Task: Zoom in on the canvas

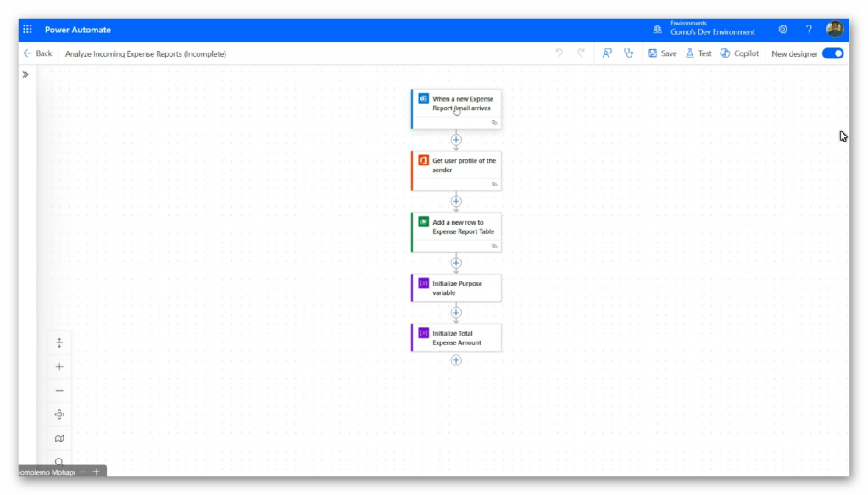Action: click(59, 366)
